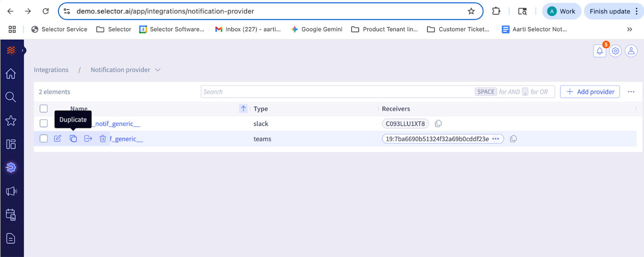This screenshot has height=257, width=644.
Task: Open the Google Gemini bookmark
Action: tap(317, 29)
